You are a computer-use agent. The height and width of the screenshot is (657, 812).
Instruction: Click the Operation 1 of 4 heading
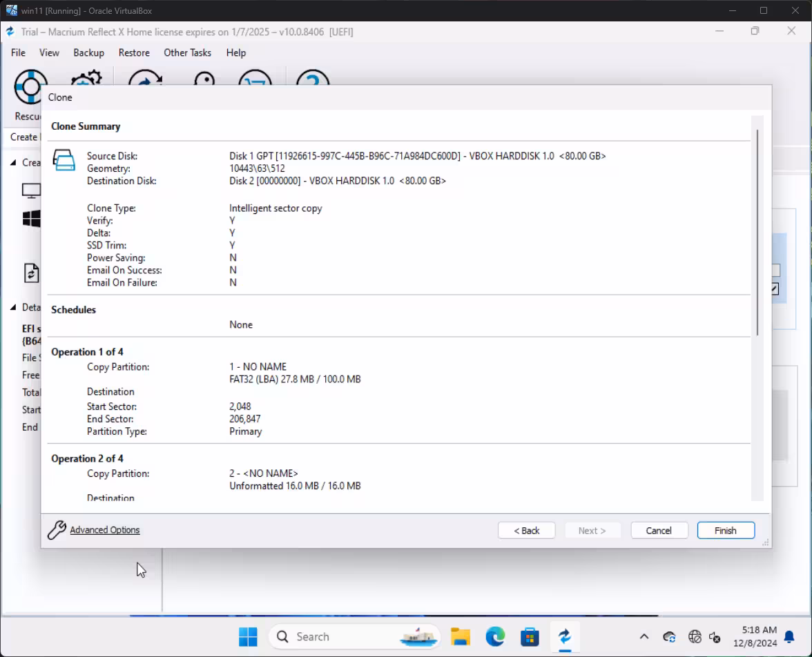[87, 352]
